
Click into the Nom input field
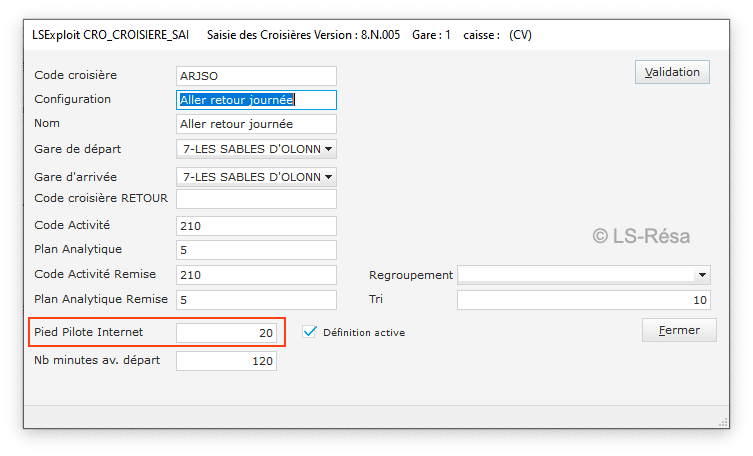coord(255,124)
